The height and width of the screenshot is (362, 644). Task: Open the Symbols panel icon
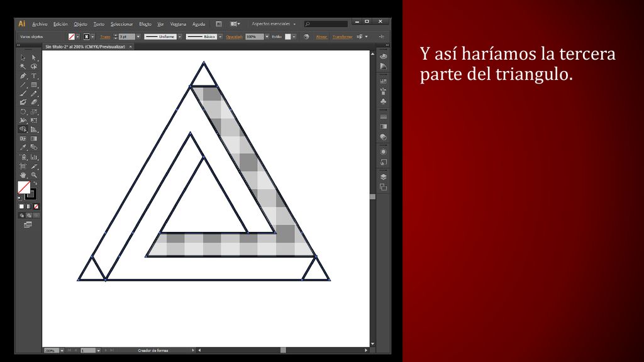coord(383,101)
